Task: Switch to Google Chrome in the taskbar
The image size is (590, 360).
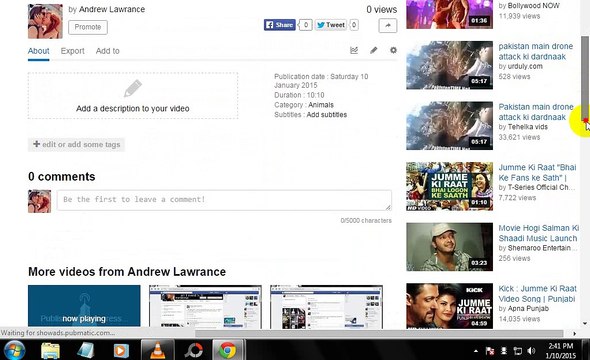Action: tap(228, 350)
